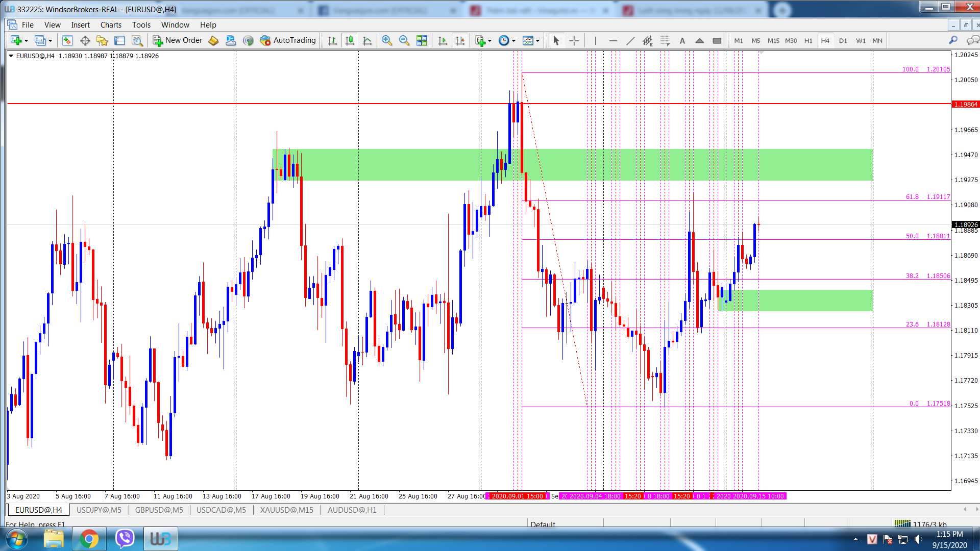Click the volume speaker tray icon
The image size is (980, 551).
pos(919,539)
